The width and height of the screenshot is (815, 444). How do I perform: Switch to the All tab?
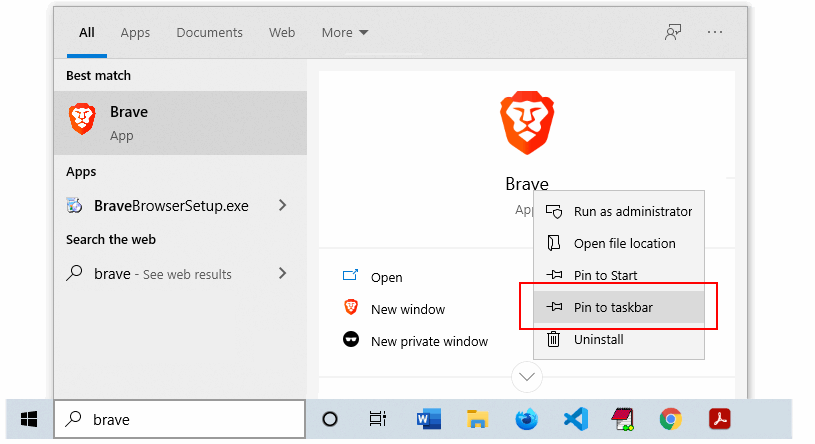click(x=87, y=33)
